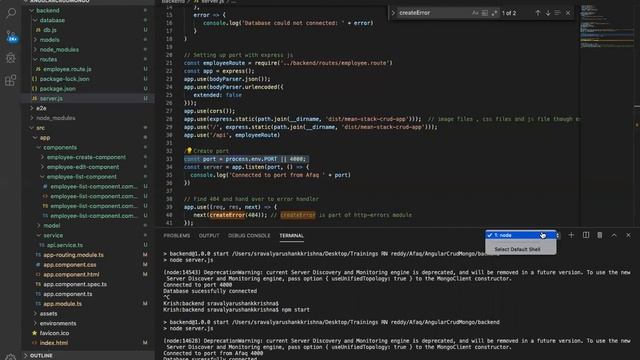Collapse employee-list-component folder
Viewport: 640px width, 360px height.
click(x=82, y=177)
